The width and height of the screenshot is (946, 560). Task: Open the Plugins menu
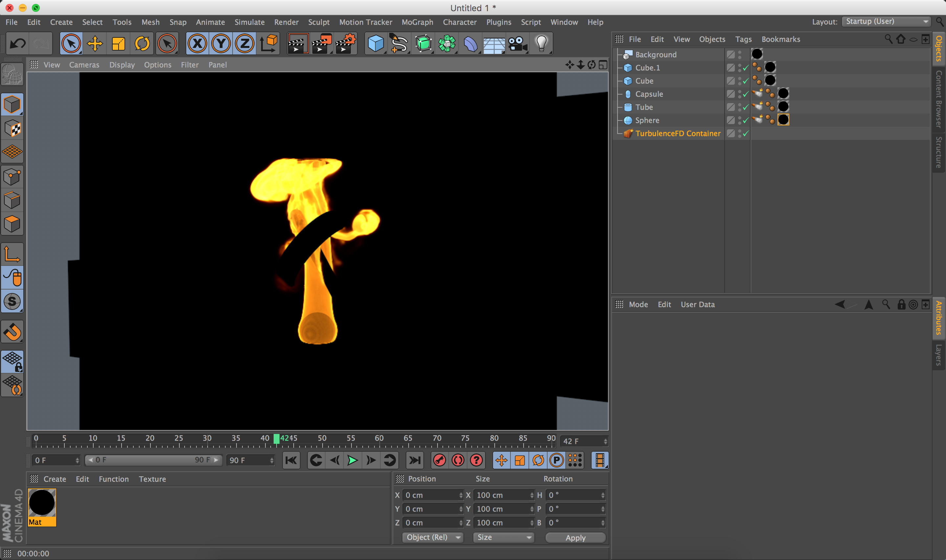498,22
